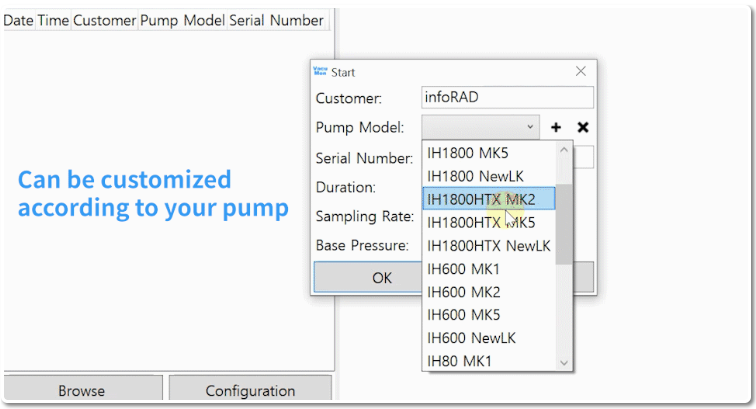This screenshot has width=756, height=409.
Task: Open the Configuration button
Action: 250,388
